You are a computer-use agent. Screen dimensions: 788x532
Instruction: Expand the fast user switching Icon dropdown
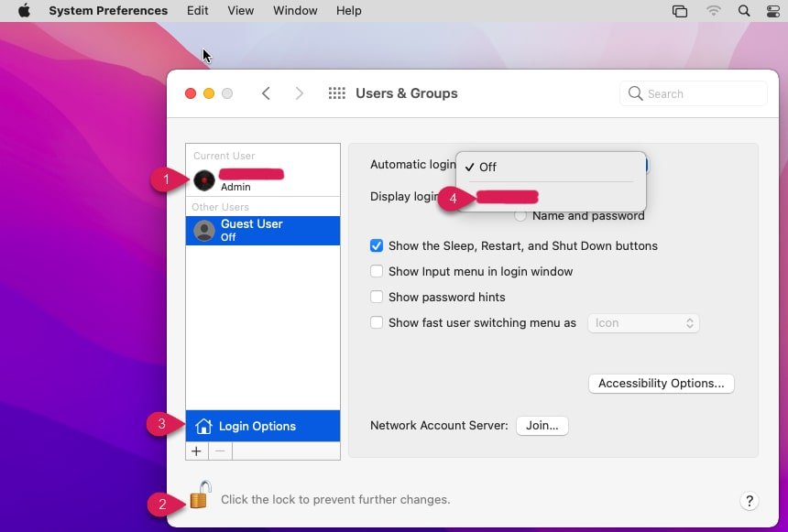[x=643, y=323]
